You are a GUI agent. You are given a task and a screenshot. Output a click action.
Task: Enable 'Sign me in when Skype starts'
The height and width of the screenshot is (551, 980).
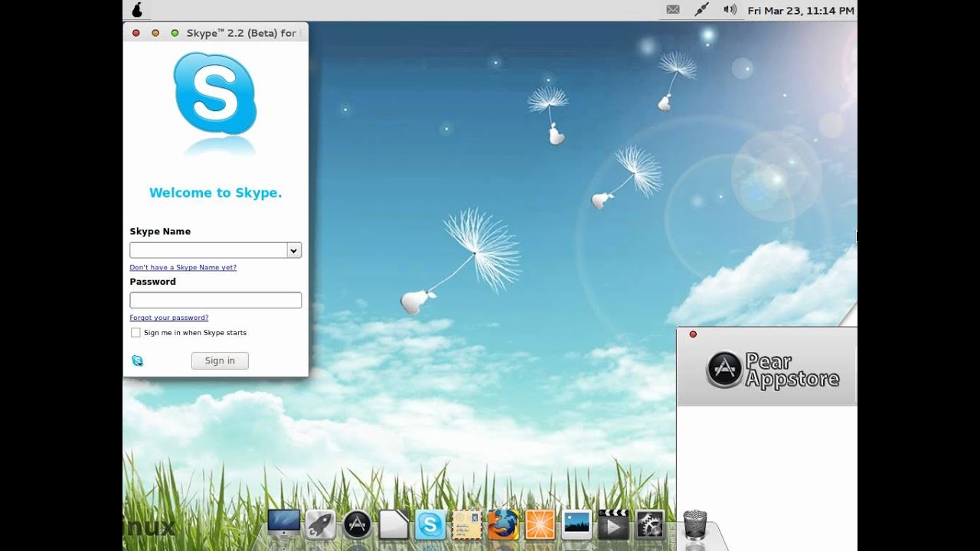(136, 333)
